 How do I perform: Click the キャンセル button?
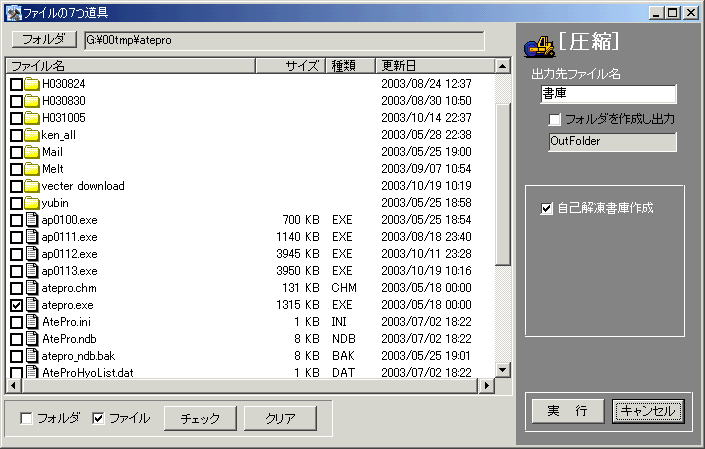[648, 411]
